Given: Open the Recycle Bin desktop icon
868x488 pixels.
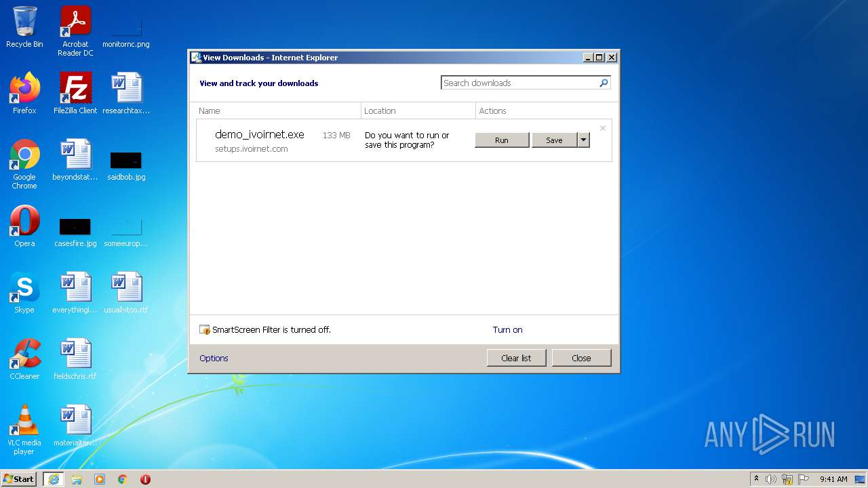Looking at the screenshot, I should 24,27.
